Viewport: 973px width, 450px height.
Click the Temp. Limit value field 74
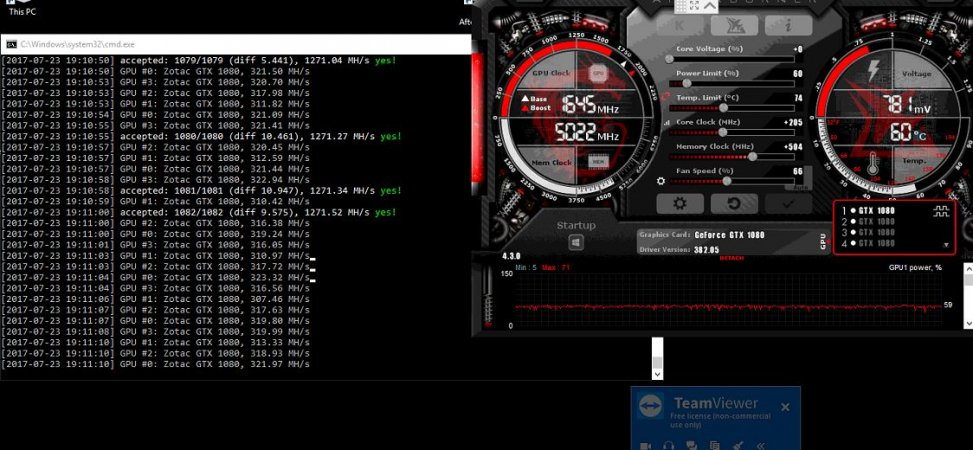797,98
